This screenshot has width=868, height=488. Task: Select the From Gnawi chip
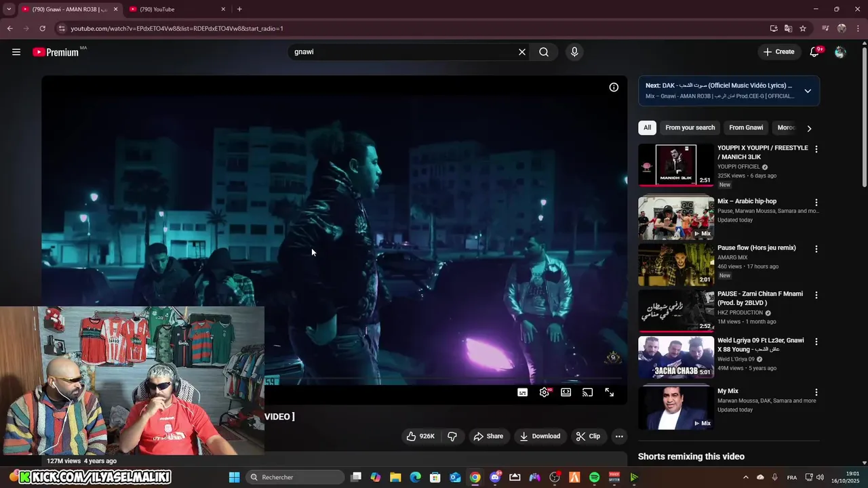tap(746, 127)
